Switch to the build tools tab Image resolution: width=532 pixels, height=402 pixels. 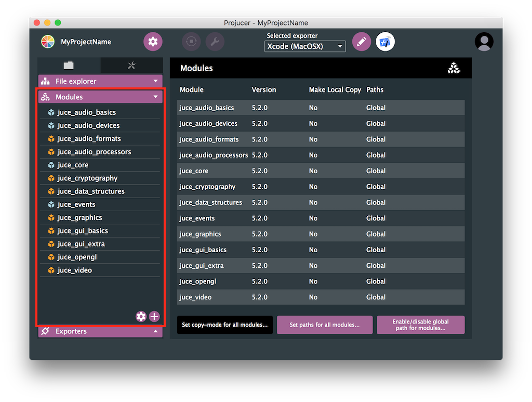(131, 65)
